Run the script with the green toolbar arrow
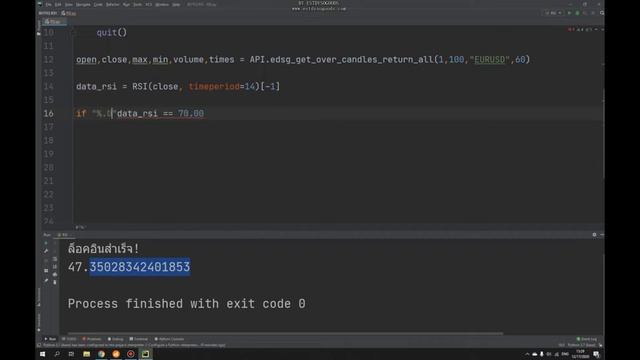The width and height of the screenshot is (640, 360). pyautogui.click(x=569, y=13)
